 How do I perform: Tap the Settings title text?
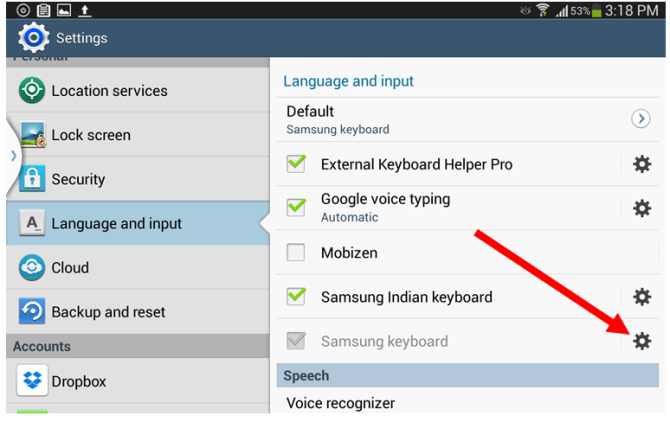tap(82, 38)
